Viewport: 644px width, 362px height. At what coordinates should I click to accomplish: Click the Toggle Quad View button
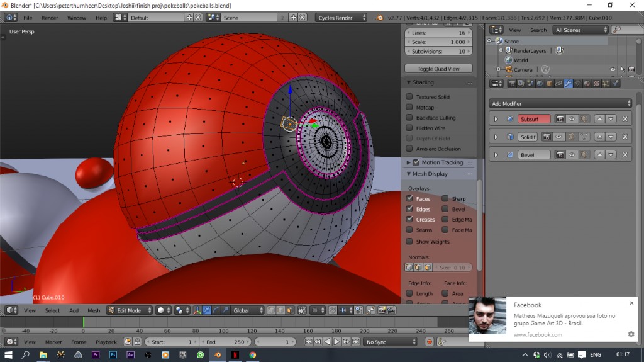click(x=438, y=69)
